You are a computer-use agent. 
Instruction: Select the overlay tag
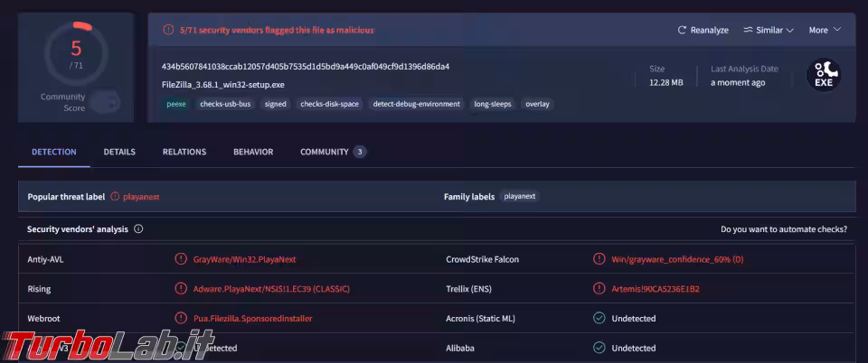pos(537,104)
